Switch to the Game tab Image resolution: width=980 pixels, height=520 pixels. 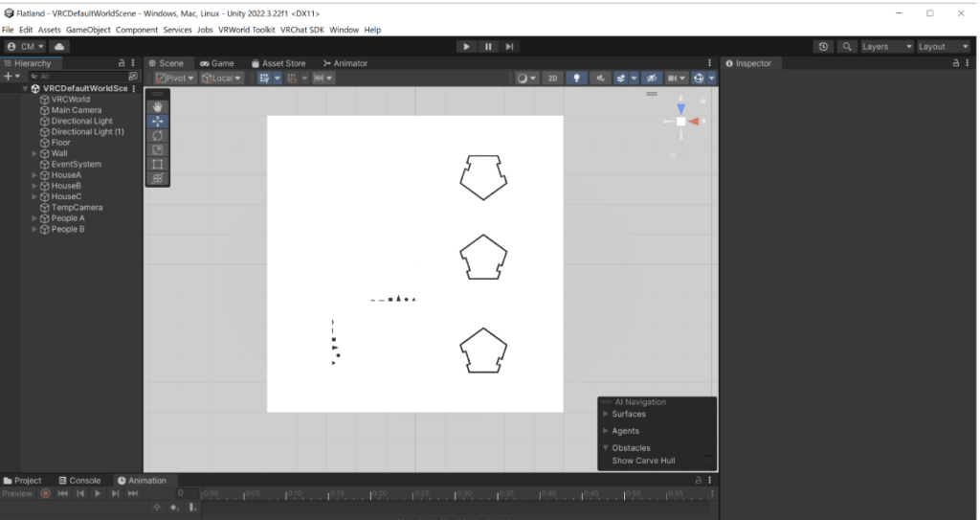click(217, 63)
